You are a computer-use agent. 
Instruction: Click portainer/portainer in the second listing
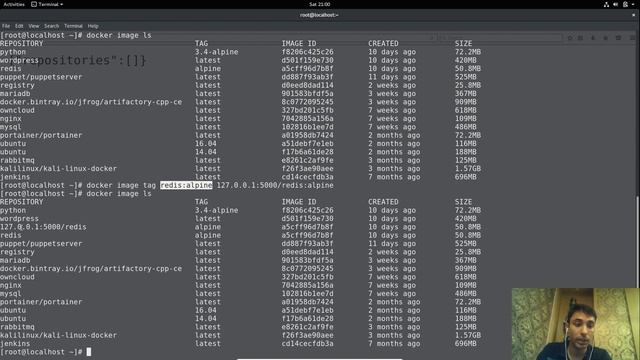click(x=41, y=302)
